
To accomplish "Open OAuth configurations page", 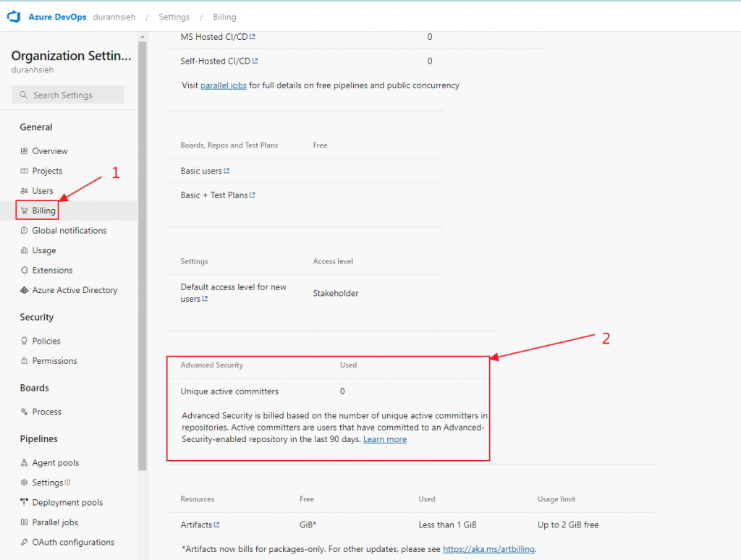I will tap(73, 543).
